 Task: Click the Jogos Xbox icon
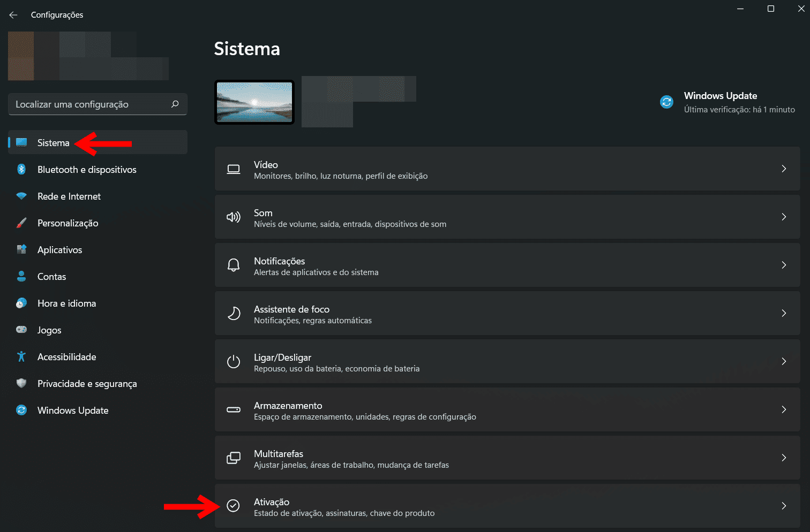pyautogui.click(x=21, y=330)
